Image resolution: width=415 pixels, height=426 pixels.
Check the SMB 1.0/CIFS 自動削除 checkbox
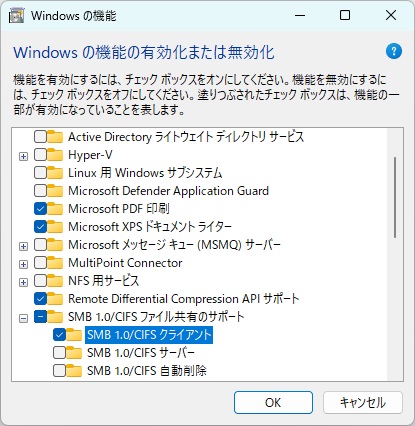(59, 371)
